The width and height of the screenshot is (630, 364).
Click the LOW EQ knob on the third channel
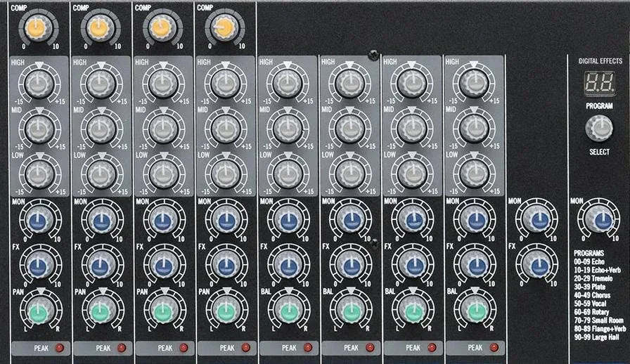click(x=162, y=171)
